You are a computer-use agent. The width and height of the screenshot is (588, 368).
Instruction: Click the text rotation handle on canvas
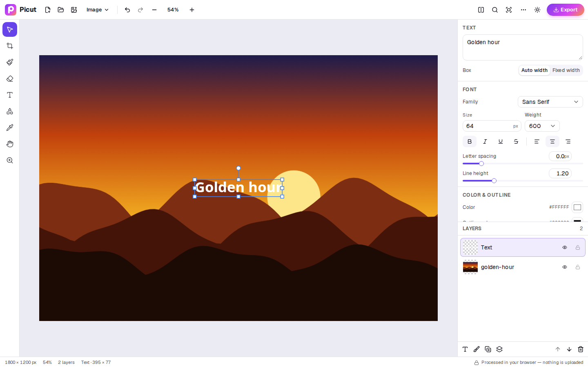238,168
